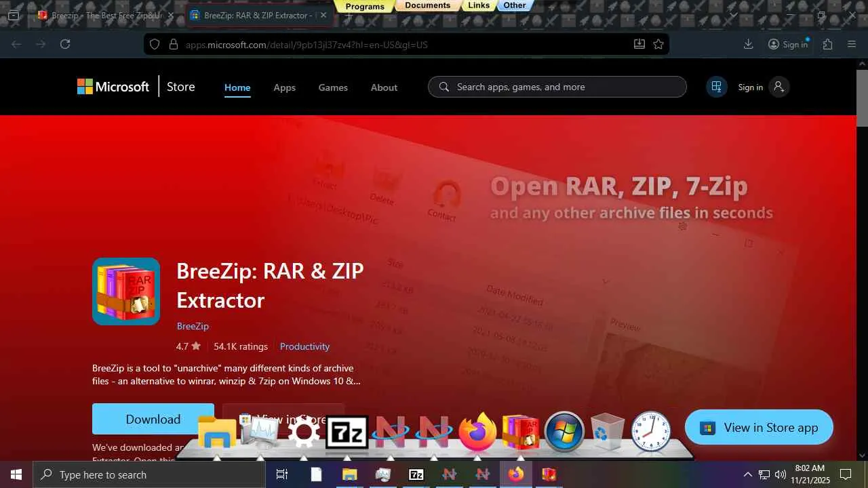Select the Documents tab at the top
Screen dimensions: 868x488
click(427, 5)
